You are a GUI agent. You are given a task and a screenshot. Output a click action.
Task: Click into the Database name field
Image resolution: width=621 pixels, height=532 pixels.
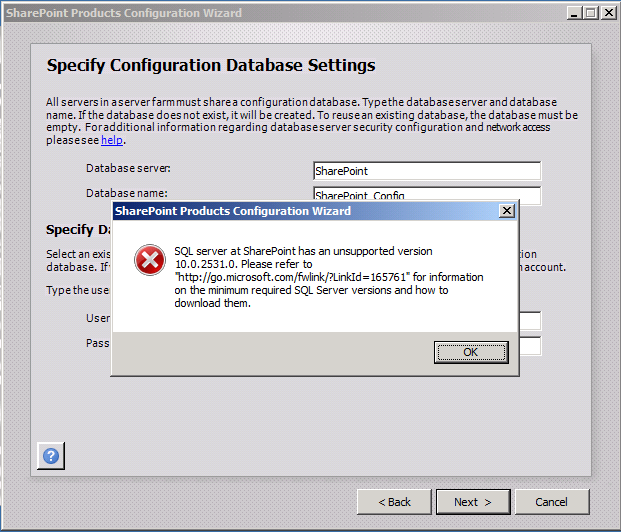(x=426, y=193)
